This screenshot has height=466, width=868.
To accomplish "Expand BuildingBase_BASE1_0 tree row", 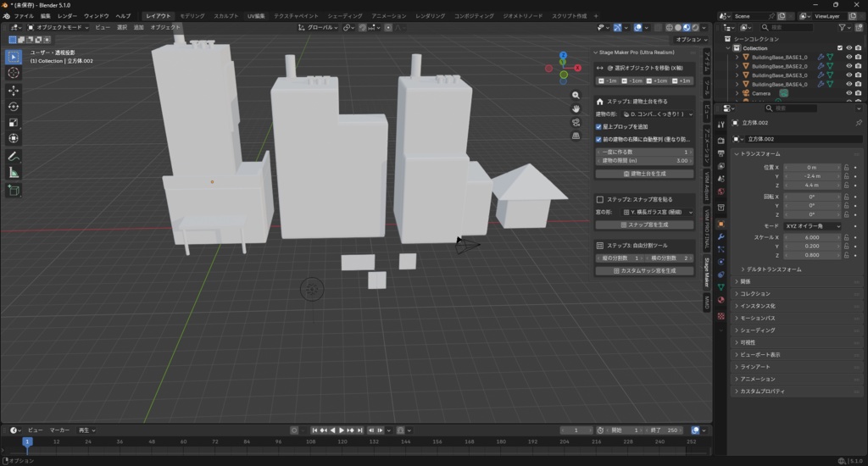I will pos(737,57).
